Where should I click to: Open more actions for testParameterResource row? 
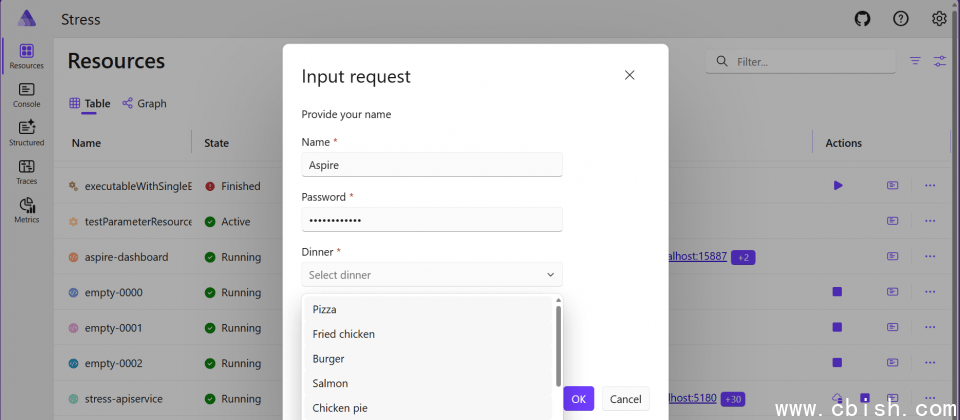930,221
